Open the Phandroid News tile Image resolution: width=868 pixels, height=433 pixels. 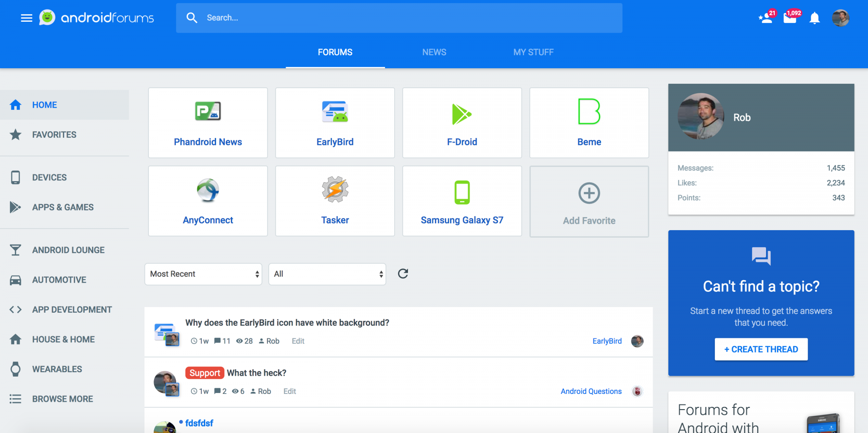point(208,123)
